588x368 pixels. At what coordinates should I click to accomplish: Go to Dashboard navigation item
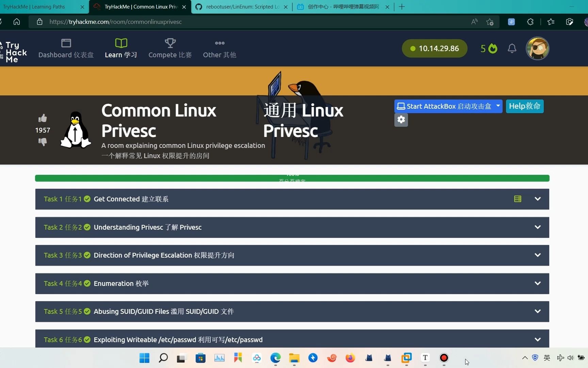(x=66, y=49)
